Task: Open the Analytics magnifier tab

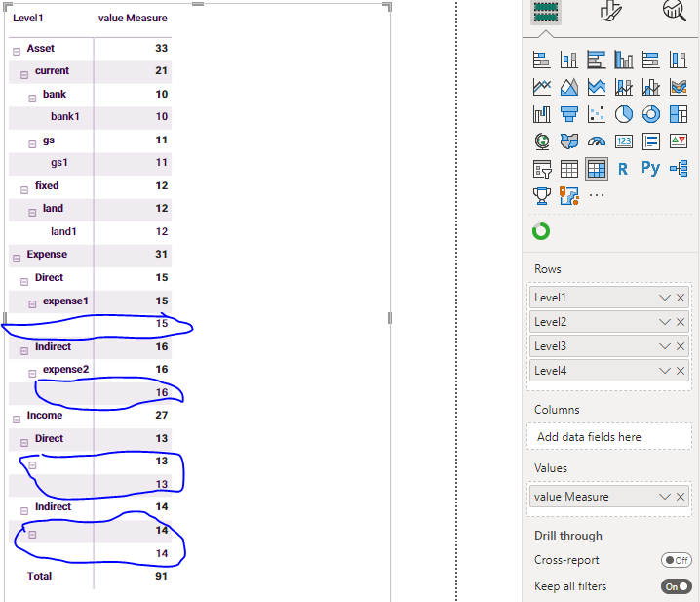Action: 674,11
